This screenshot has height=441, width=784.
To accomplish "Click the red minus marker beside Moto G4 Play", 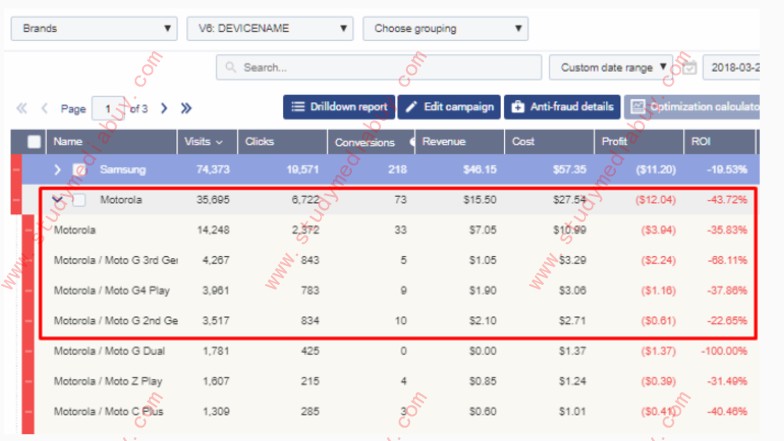I will [x=28, y=290].
